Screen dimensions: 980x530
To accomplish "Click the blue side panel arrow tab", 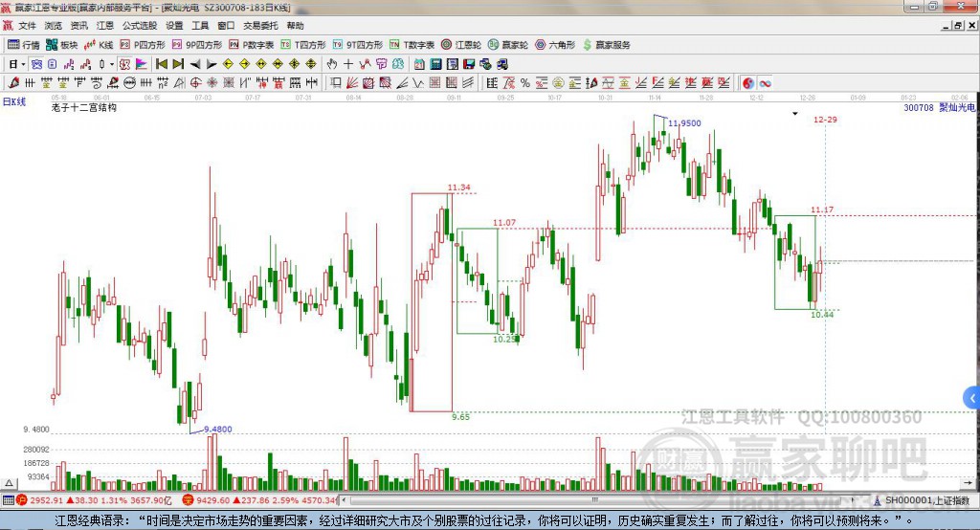I will 972,398.
